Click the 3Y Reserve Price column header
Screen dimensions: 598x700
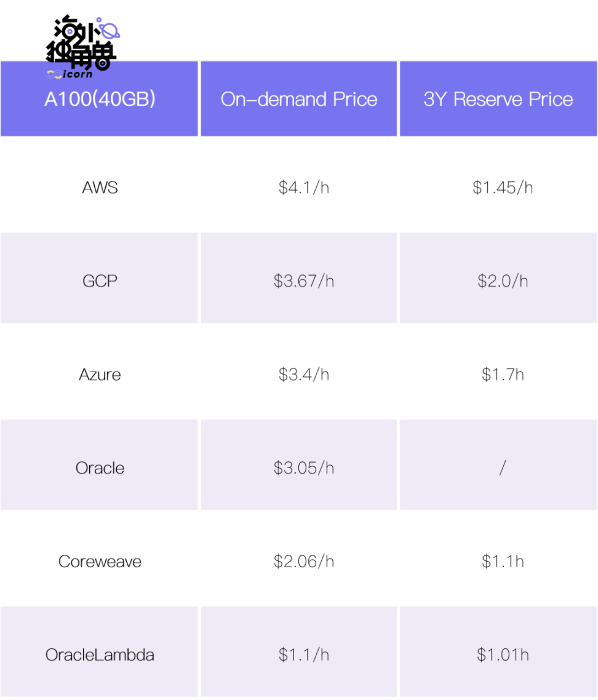pos(498,99)
